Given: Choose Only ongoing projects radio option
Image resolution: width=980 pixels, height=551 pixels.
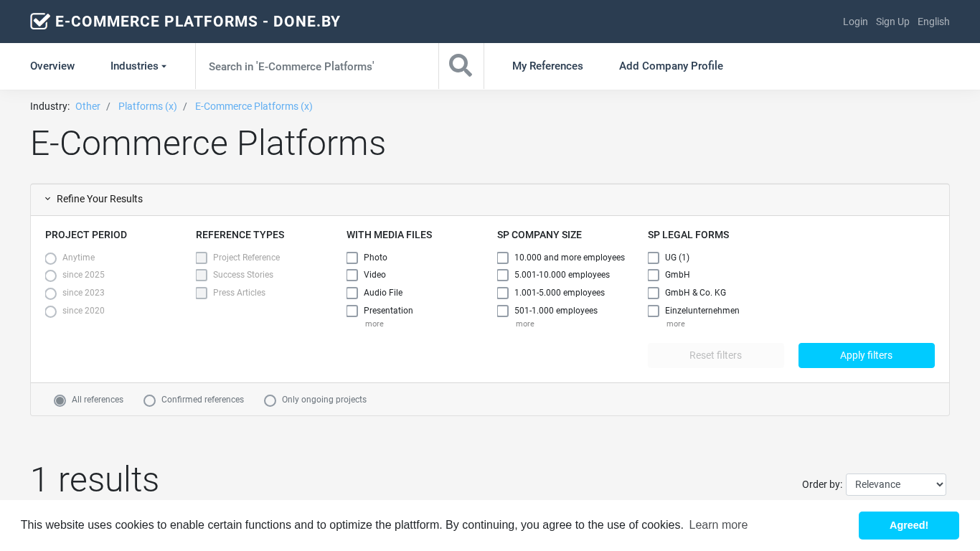Looking at the screenshot, I should [x=270, y=400].
